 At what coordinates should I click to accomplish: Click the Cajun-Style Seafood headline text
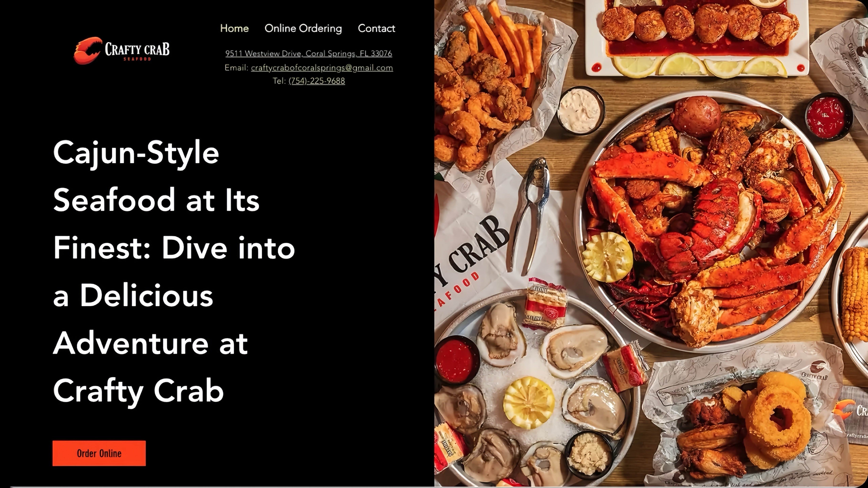pyautogui.click(x=174, y=271)
